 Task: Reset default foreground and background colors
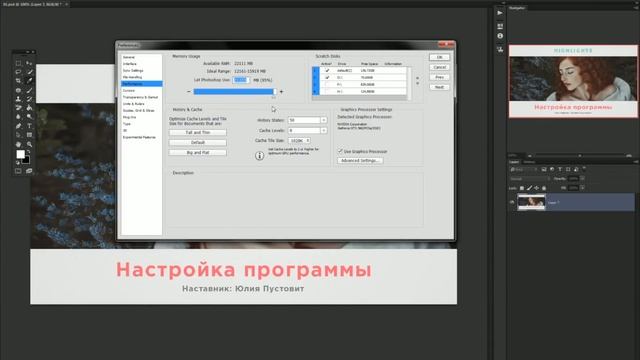pos(18,162)
